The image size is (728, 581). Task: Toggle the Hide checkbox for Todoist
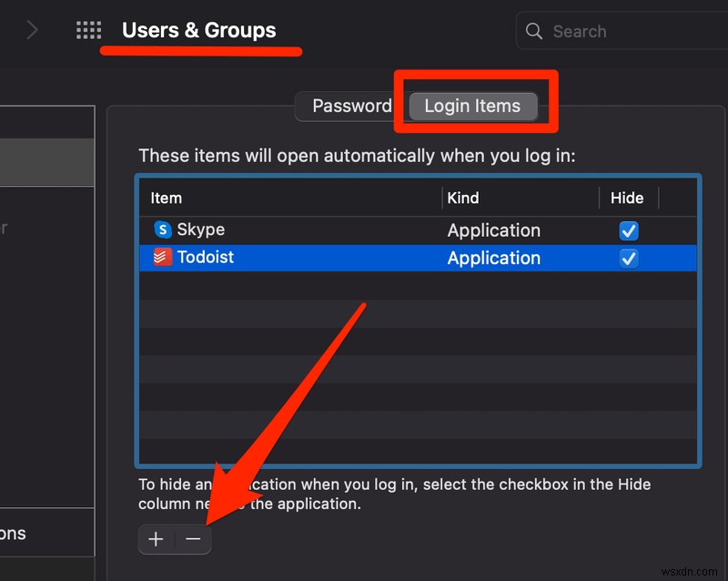[628, 259]
